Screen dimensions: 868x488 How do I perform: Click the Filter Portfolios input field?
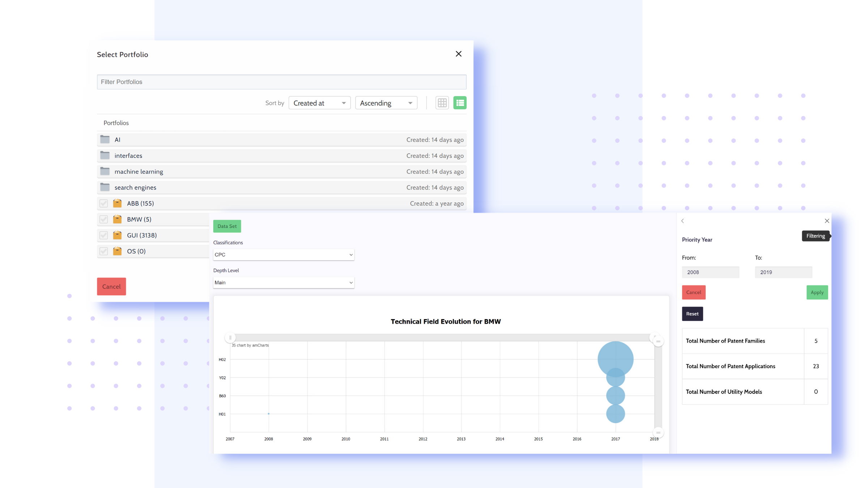[x=281, y=82]
